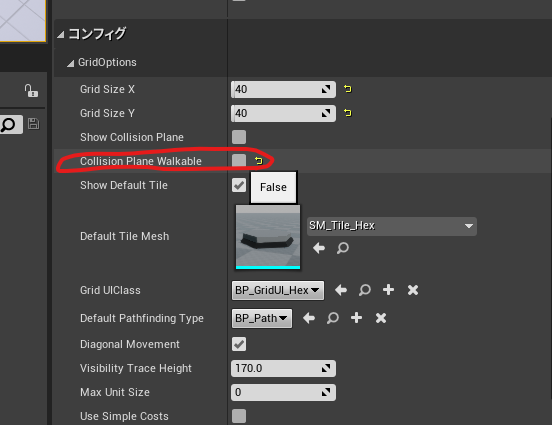Screen dimensions: 552x425
Task: Browse to SM_Tile_Hex in Content Browser
Action: pyautogui.click(x=343, y=248)
